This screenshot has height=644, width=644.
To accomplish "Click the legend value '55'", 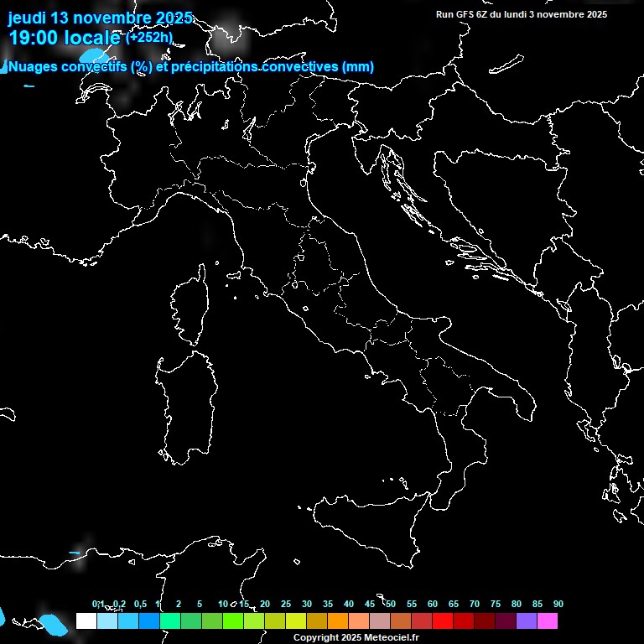I will click(x=412, y=604).
